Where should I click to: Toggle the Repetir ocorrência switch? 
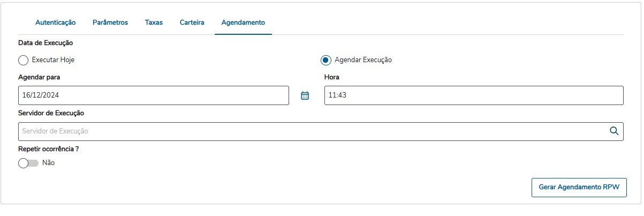28,163
